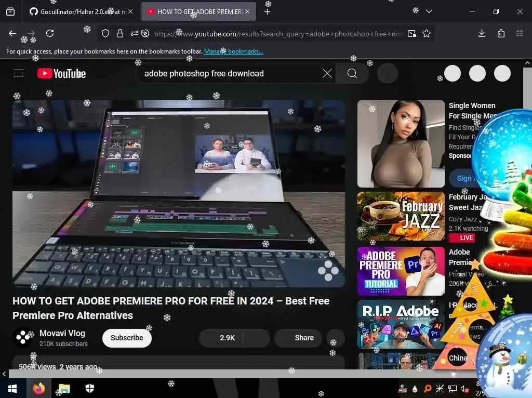
Task: Click the magnifier tray icon
Action: pos(427,389)
